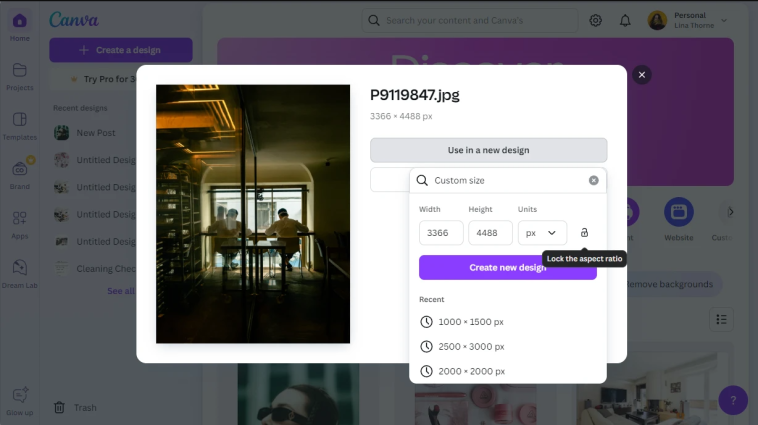Open the Brand sidebar section
758x425 pixels.
pos(19,173)
